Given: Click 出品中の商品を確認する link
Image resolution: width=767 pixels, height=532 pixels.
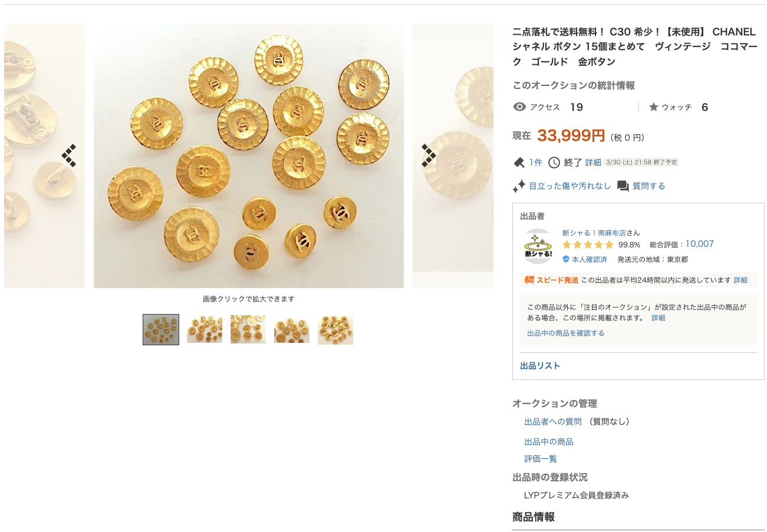Looking at the screenshot, I should pos(566,333).
